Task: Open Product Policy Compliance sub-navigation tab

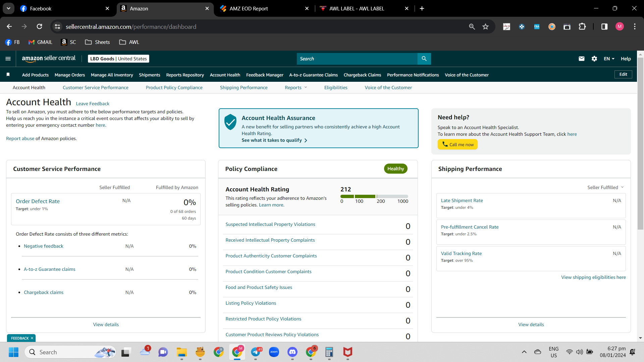Action: 174,88
